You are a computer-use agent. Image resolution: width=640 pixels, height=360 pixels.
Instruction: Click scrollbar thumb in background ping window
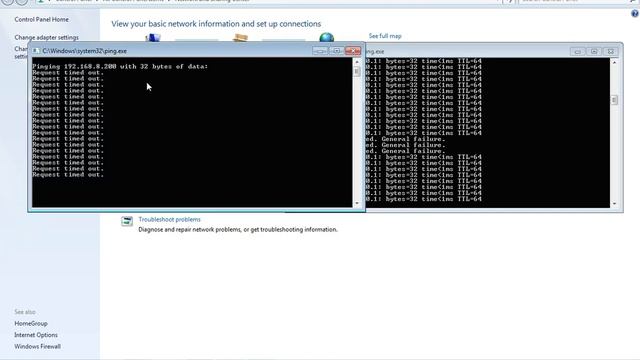tap(614, 100)
